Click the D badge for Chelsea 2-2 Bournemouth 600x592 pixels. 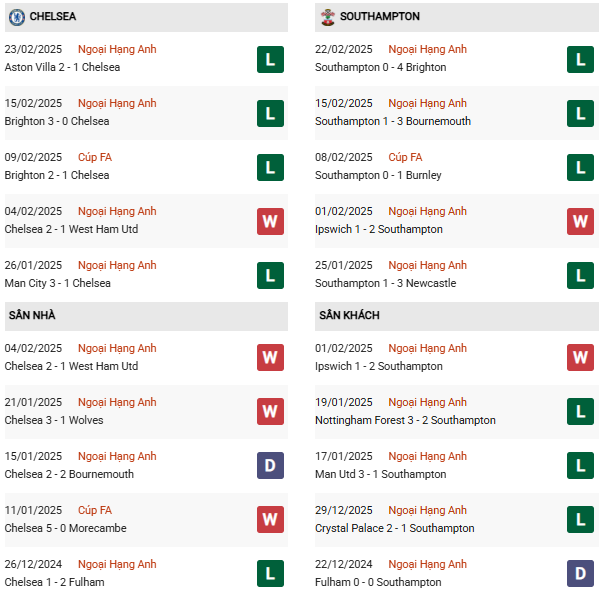point(270,465)
